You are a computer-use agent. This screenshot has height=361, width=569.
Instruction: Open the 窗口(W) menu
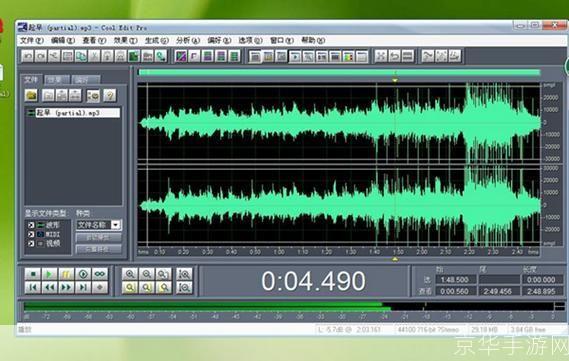(x=281, y=40)
